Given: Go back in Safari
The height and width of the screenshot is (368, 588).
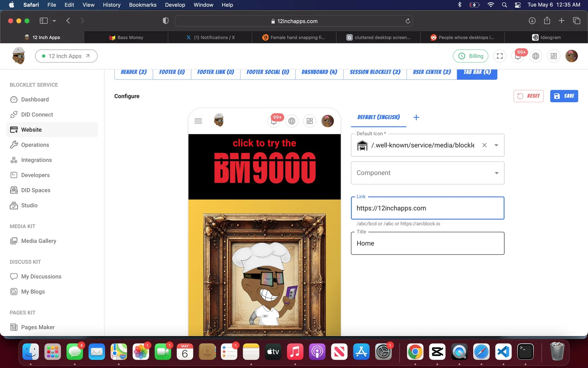Looking at the screenshot, I should point(68,21).
